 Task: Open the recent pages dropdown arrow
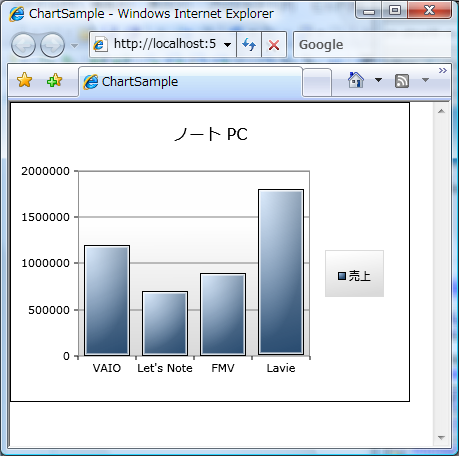click(x=75, y=45)
